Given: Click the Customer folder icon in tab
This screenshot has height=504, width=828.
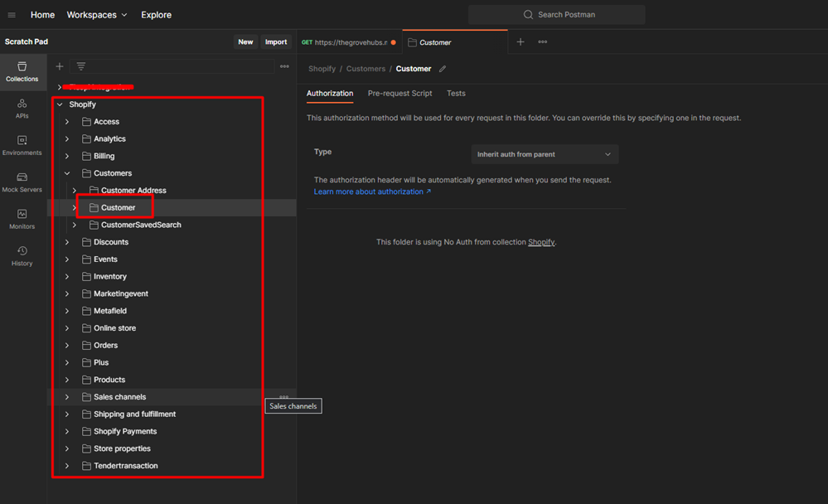Looking at the screenshot, I should click(x=413, y=42).
